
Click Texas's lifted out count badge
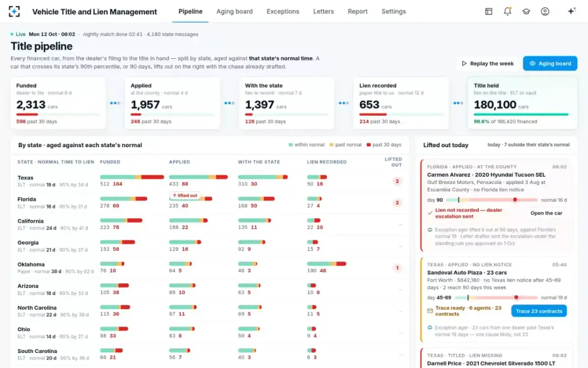pyautogui.click(x=397, y=181)
